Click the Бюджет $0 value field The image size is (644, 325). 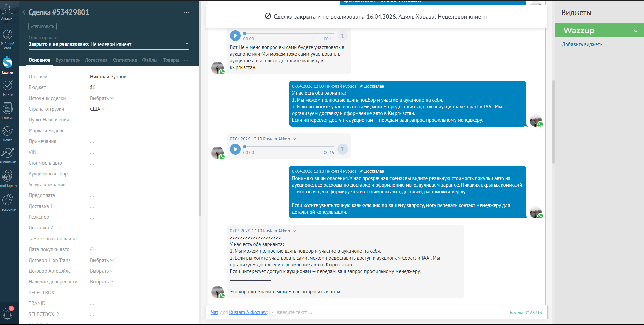point(93,87)
